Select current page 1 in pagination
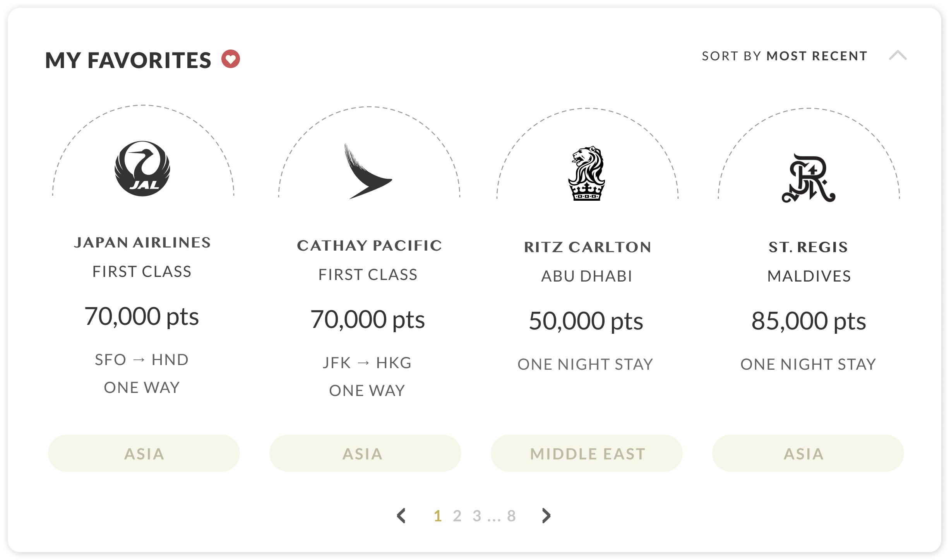The height and width of the screenshot is (560, 949). point(438,516)
